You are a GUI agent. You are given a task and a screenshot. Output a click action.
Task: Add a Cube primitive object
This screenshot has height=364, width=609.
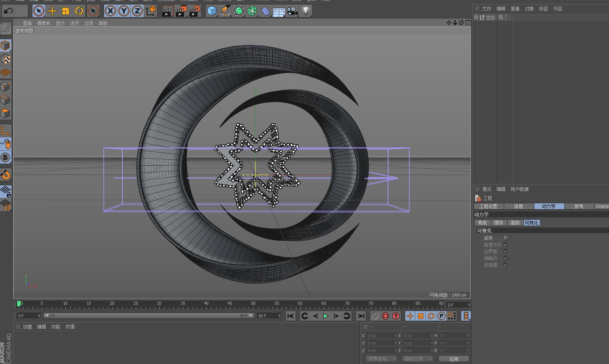212,11
